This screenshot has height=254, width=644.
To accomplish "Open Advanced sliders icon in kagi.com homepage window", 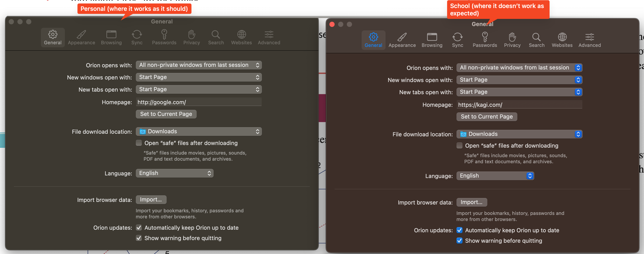I will 589,40.
